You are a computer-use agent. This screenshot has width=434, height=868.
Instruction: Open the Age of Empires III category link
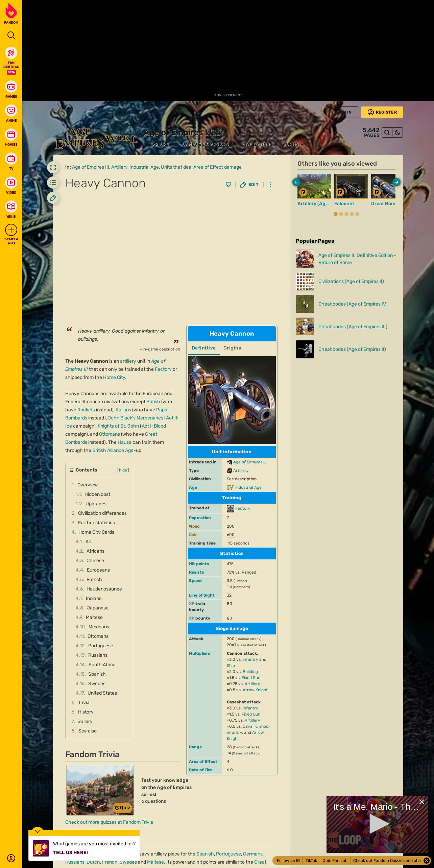tap(91, 167)
